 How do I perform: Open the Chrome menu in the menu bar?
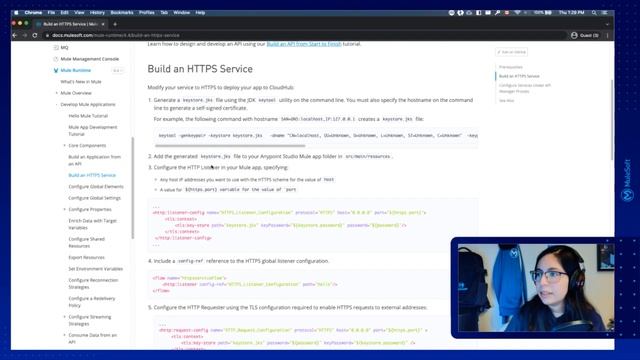(33, 13)
